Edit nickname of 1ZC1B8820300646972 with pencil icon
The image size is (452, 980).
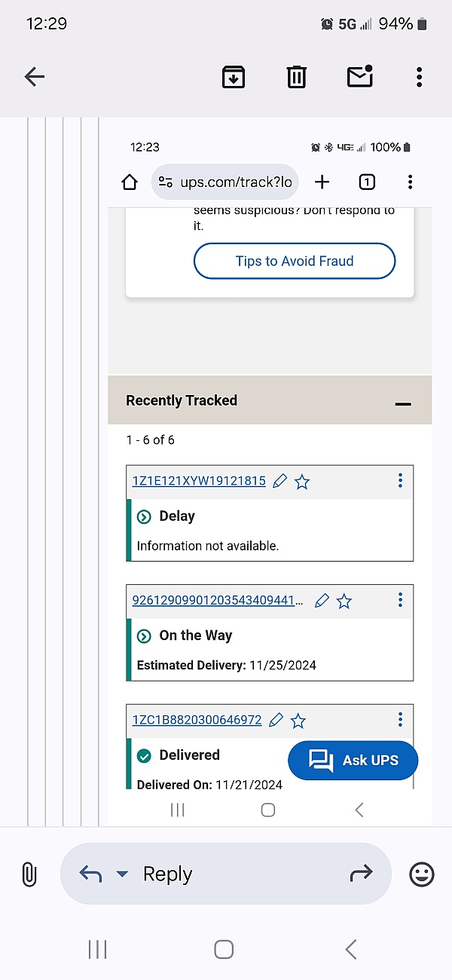pos(276,720)
